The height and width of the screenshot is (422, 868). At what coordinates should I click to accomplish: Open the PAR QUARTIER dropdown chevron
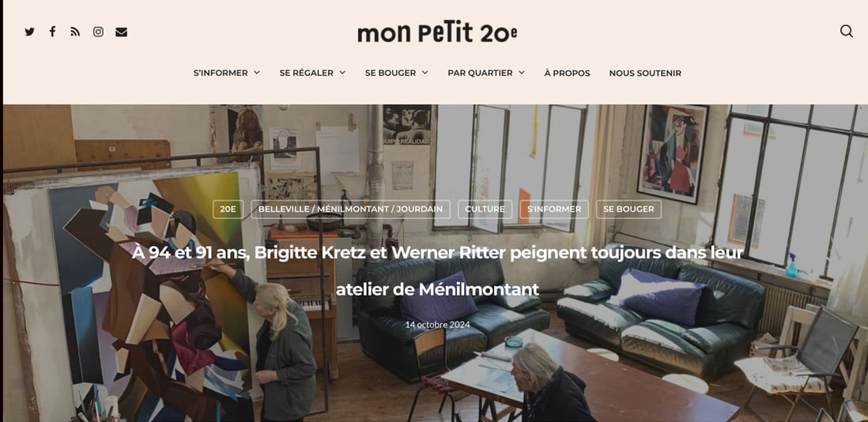click(522, 73)
